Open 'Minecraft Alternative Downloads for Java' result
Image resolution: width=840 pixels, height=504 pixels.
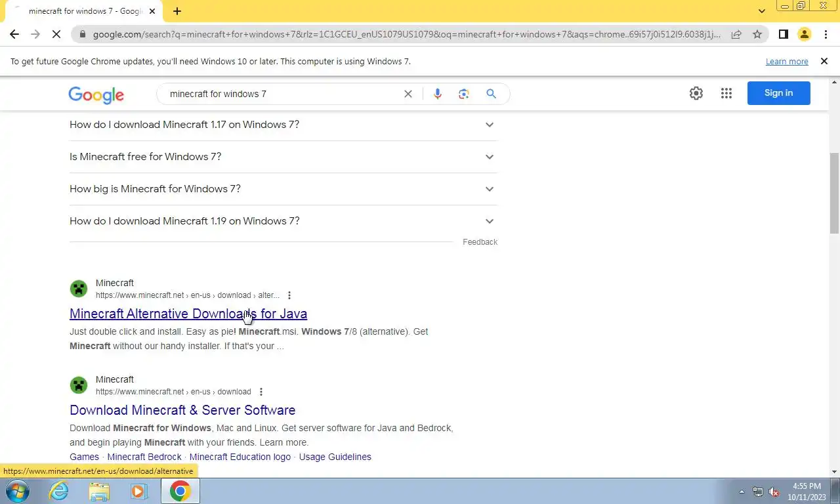[188, 314]
